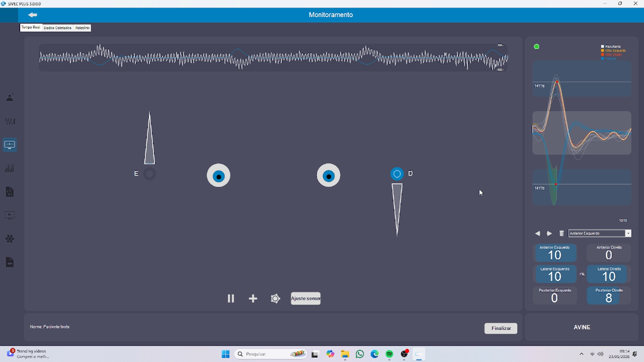
Task: Open the waveform calibration sidebar icon
Action: [x=9, y=121]
